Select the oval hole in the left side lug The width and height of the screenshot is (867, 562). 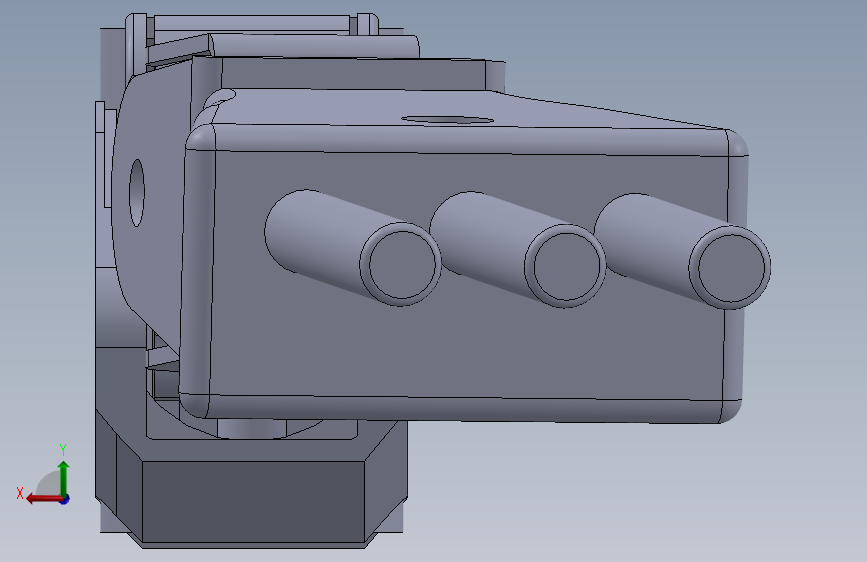click(x=137, y=192)
